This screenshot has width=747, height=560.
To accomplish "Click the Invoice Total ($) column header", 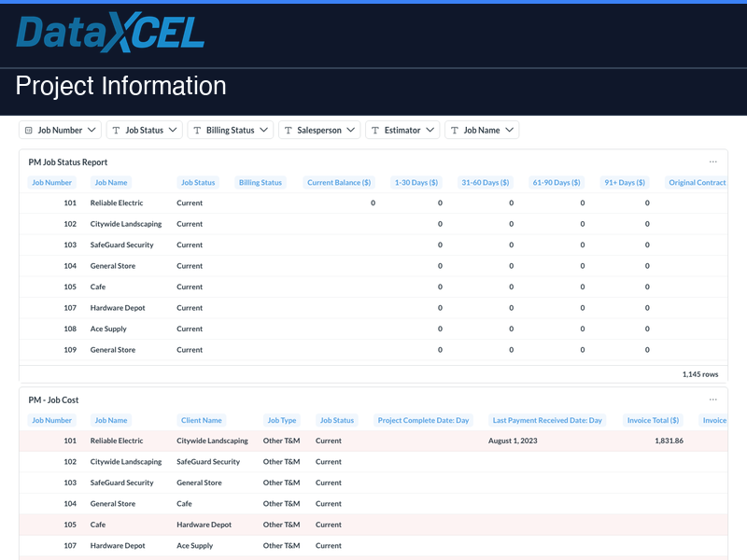I will click(653, 420).
